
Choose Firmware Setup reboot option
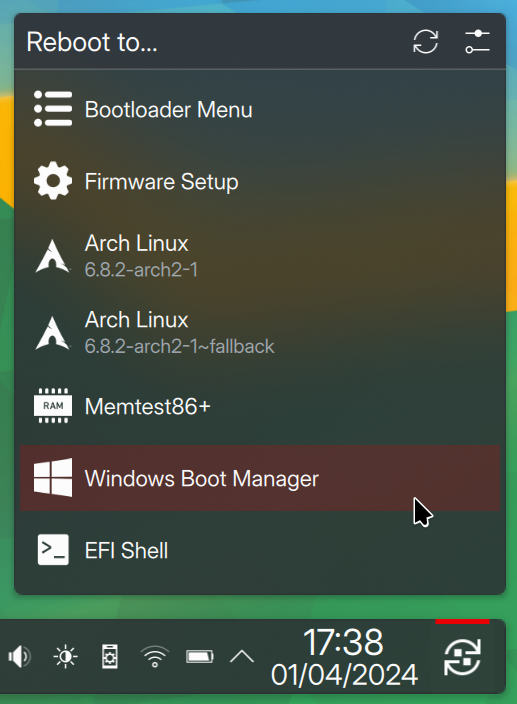pyautogui.click(x=260, y=181)
